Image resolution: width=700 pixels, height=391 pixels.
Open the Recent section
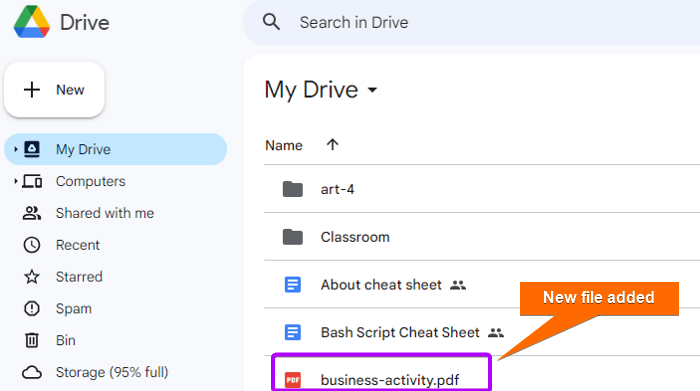[x=78, y=245]
